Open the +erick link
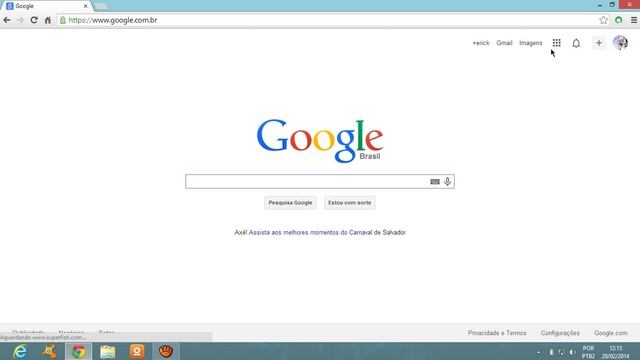Image resolution: width=640 pixels, height=360 pixels. coord(481,43)
